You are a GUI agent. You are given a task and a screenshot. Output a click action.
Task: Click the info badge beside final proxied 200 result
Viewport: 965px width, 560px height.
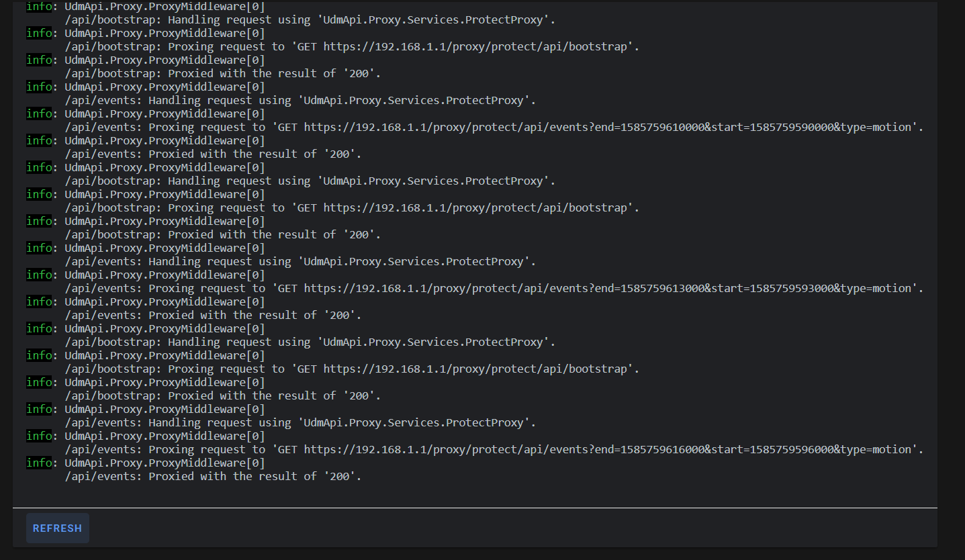tap(39, 463)
